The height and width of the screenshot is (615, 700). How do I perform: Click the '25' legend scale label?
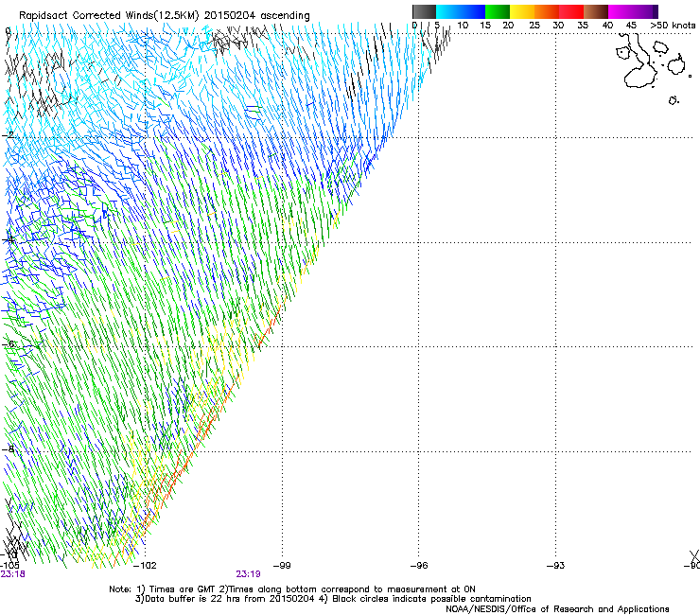(x=534, y=26)
